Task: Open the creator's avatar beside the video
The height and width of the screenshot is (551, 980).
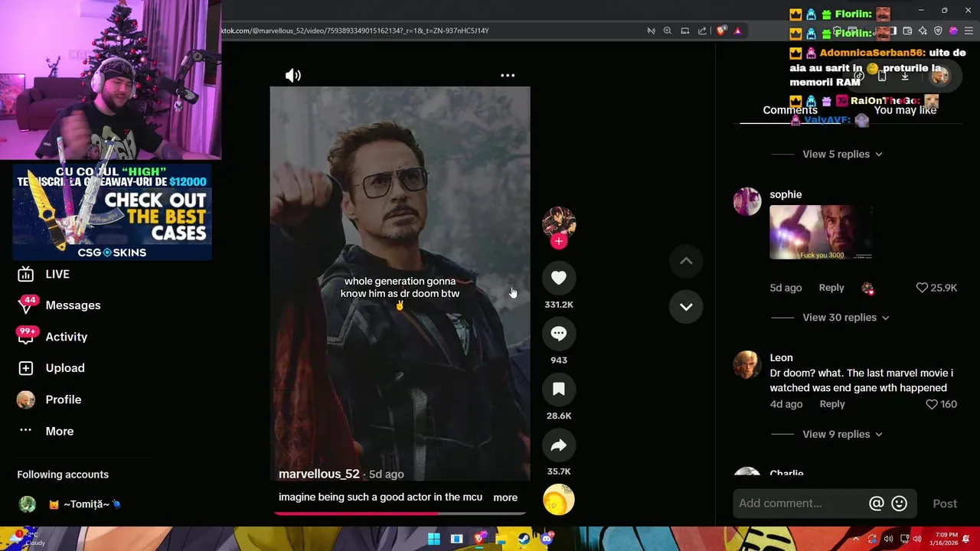Action: pyautogui.click(x=559, y=222)
